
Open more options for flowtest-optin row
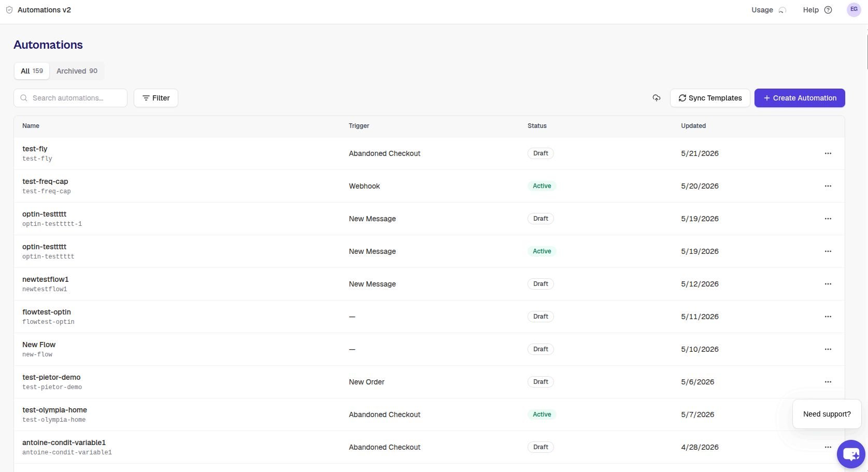click(x=828, y=317)
